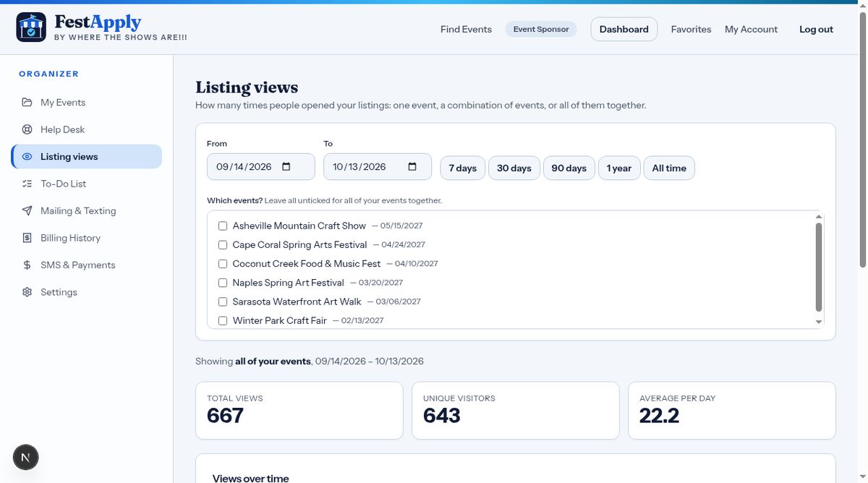The image size is (868, 483).
Task: Tick the Asheville Mountain Craft Show checkbox
Action: click(223, 226)
